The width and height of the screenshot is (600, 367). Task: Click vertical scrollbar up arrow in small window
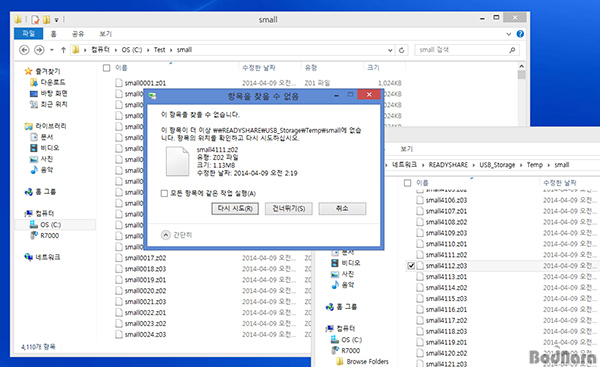(x=521, y=67)
